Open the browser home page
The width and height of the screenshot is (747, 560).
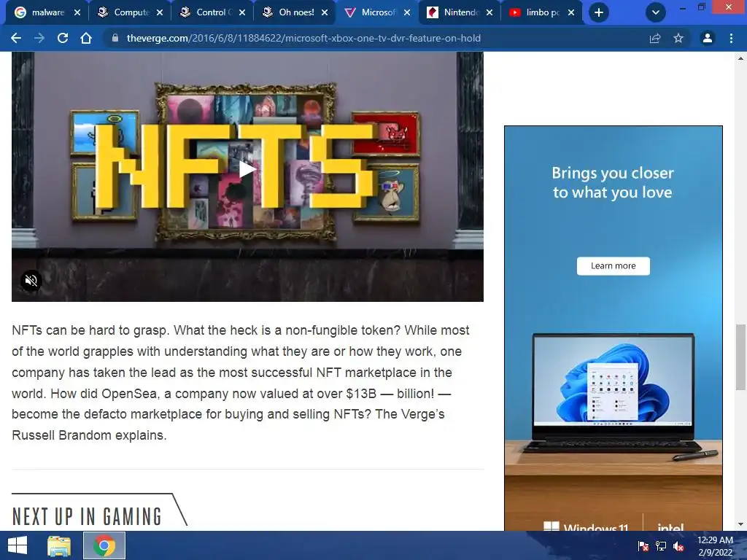pyautogui.click(x=86, y=38)
